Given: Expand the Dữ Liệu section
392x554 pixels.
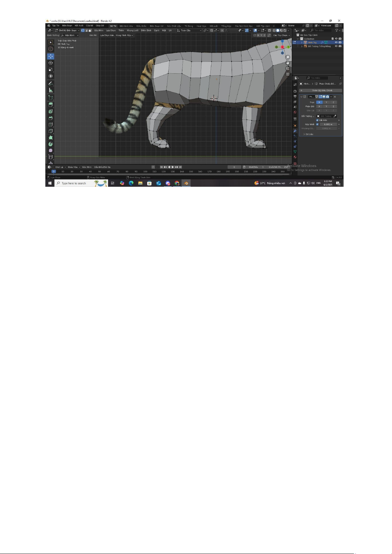Looking at the screenshot, I should tap(308, 134).
